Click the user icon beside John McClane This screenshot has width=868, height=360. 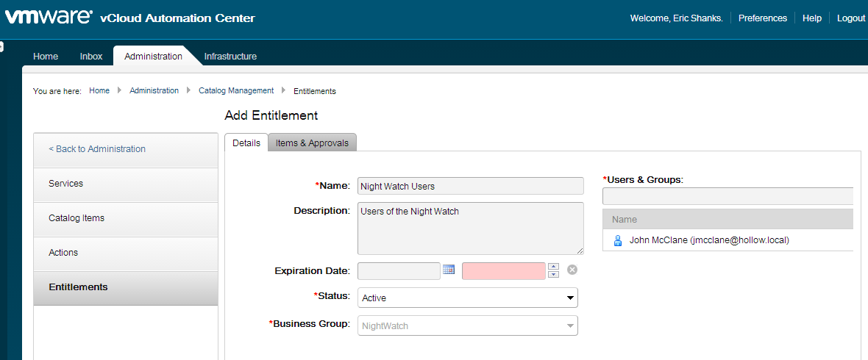(618, 240)
